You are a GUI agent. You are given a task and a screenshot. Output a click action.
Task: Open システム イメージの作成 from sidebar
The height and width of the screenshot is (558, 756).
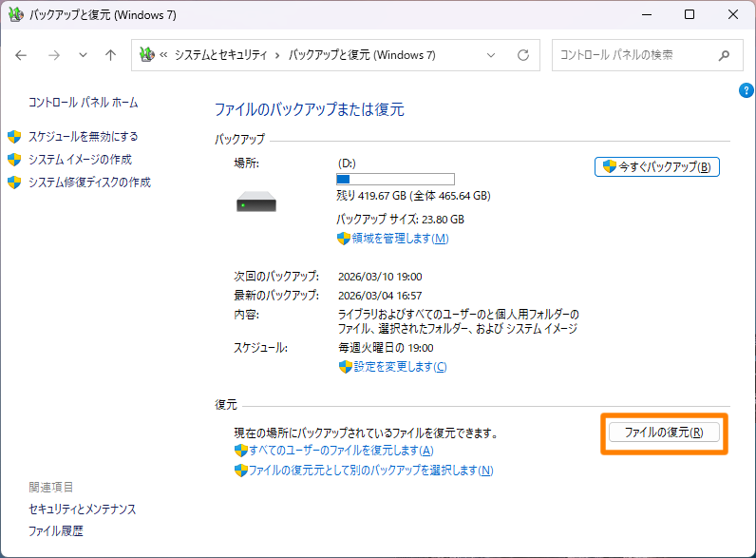(x=80, y=159)
